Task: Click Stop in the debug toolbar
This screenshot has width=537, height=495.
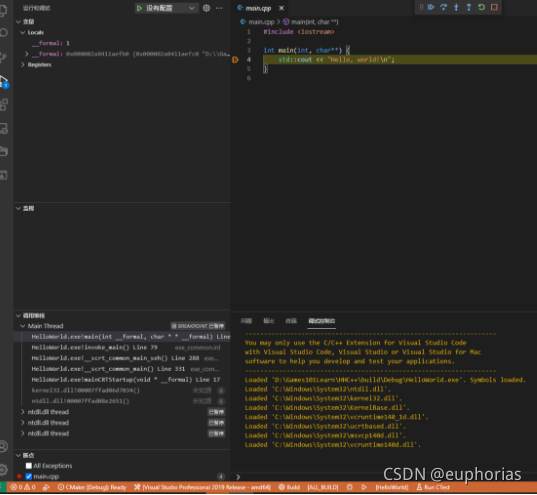Action: click(494, 7)
